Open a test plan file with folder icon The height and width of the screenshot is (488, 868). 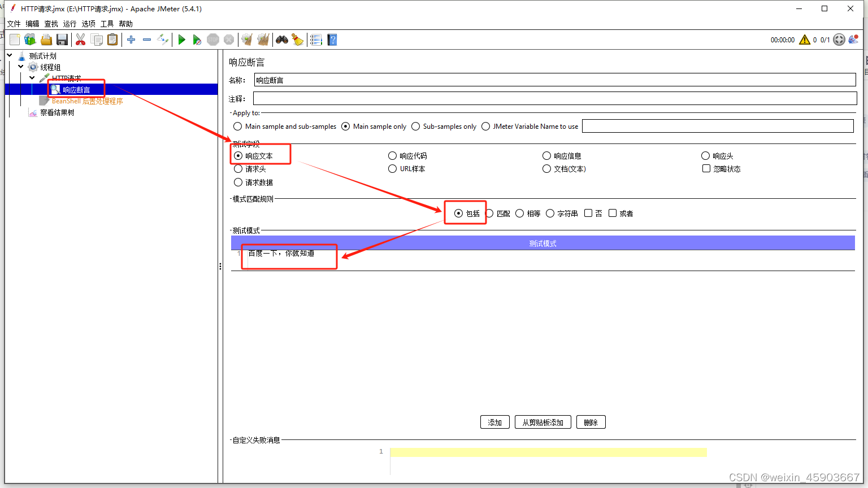point(46,40)
